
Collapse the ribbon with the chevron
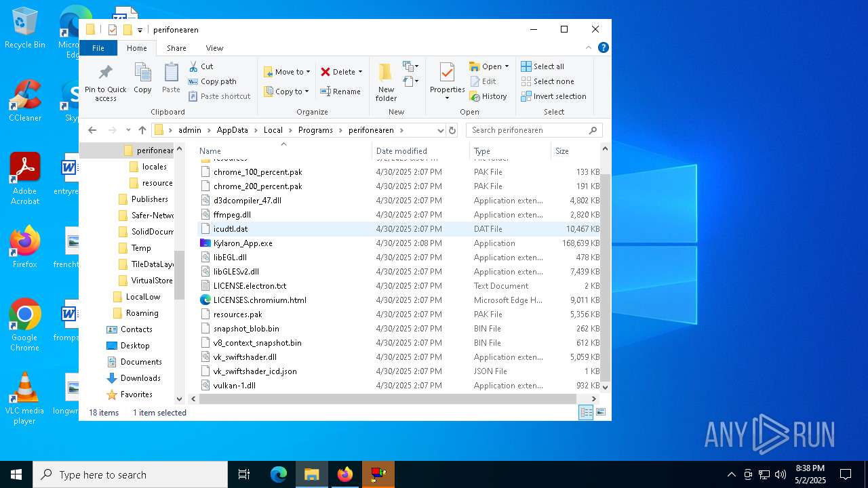coord(589,47)
